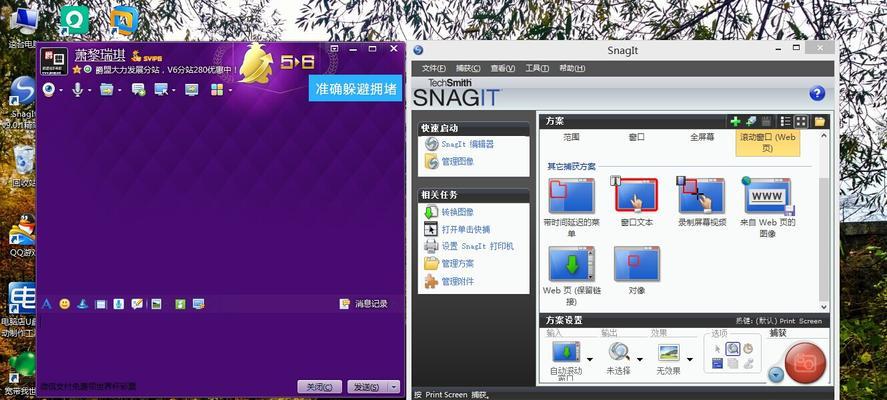Open profile folder icon in 方案 header
Screen dimensions: 887x400
(x=819, y=121)
